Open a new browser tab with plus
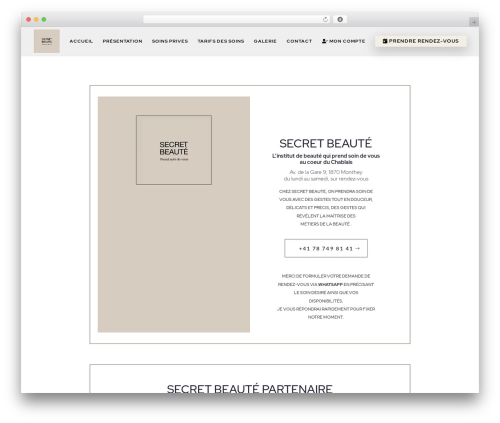The width and height of the screenshot is (500, 423). 474,22
